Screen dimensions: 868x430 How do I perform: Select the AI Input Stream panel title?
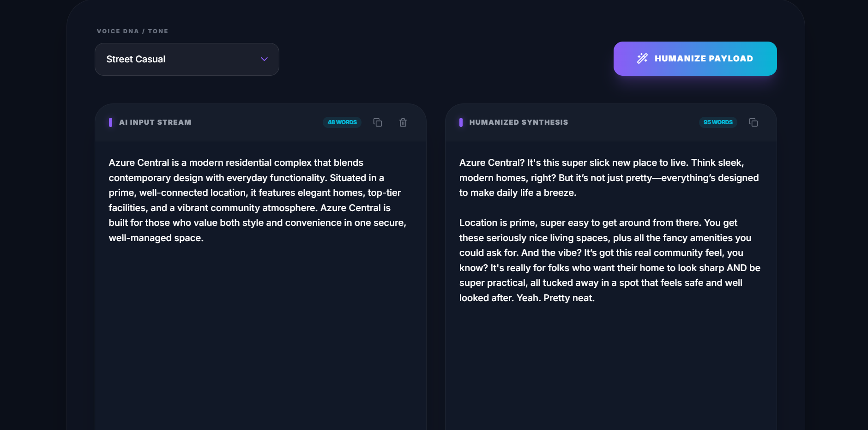tap(155, 122)
